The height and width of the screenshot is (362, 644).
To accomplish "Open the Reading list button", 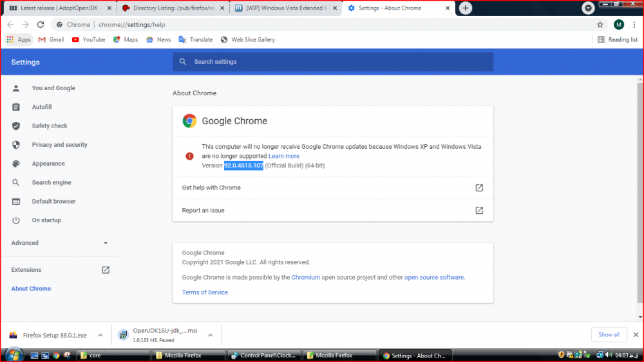I will pos(617,39).
